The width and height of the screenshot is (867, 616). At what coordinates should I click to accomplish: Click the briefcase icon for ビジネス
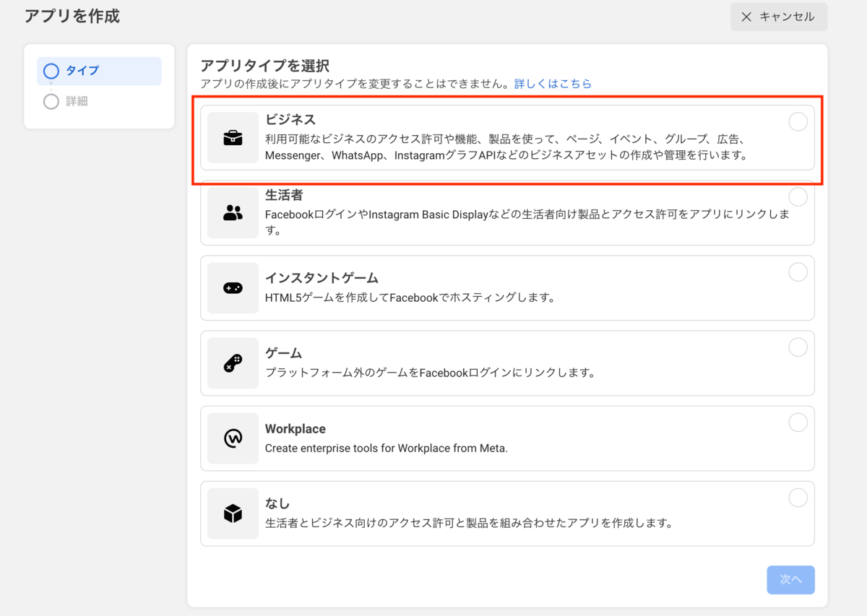(233, 137)
